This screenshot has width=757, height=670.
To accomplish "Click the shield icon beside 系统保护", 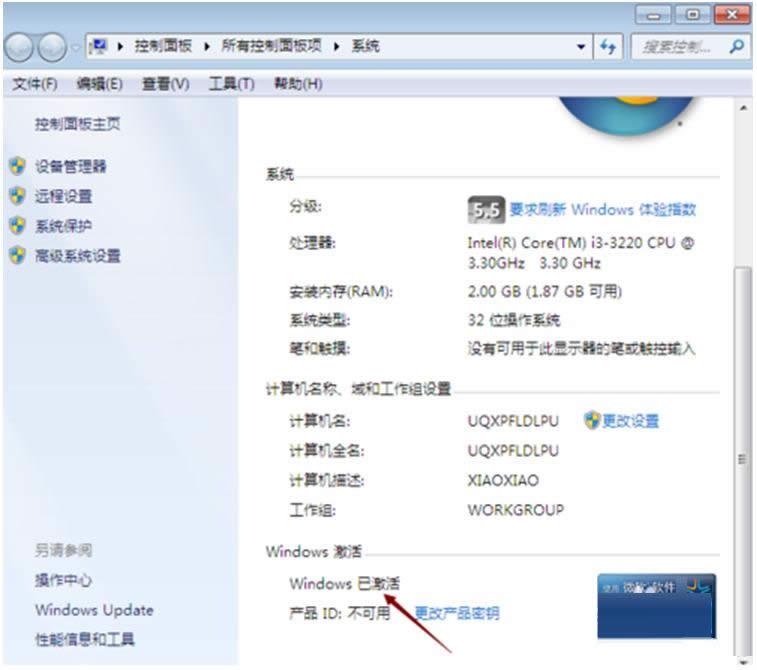I will pos(17,225).
